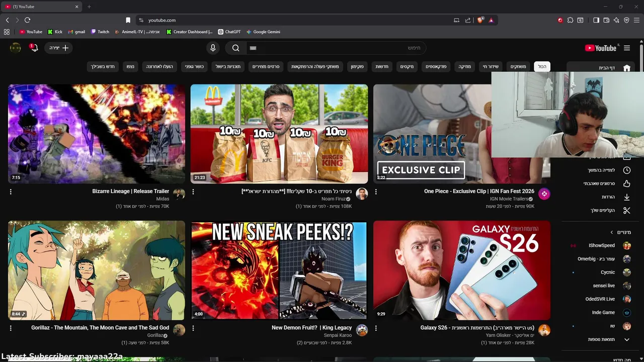644x362 pixels.
Task: Open Watch later (לצפייה בהמשך) in sidebar
Action: point(601,170)
